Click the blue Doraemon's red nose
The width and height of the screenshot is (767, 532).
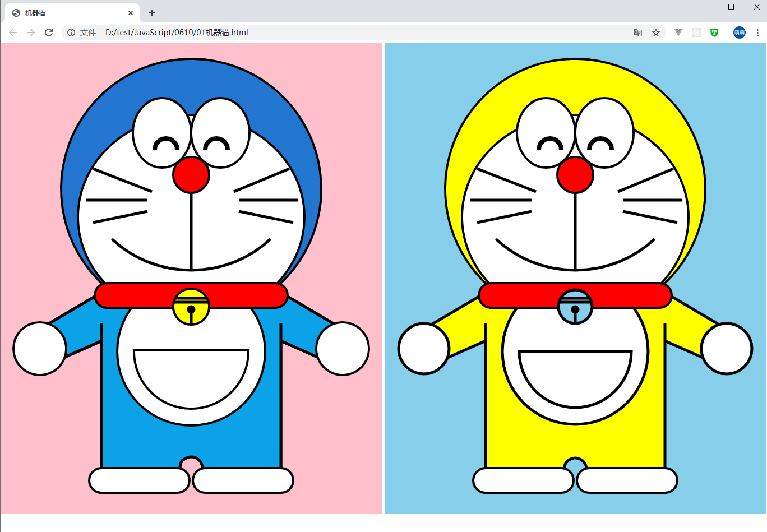[191, 175]
